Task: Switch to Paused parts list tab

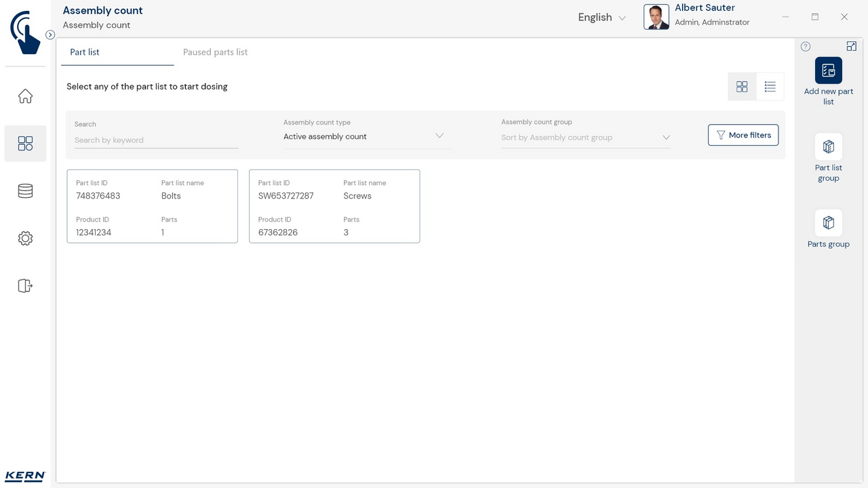Action: click(x=215, y=52)
